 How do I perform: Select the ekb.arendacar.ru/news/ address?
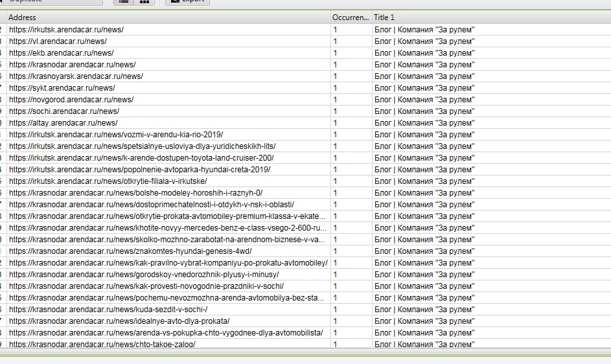click(x=62, y=53)
